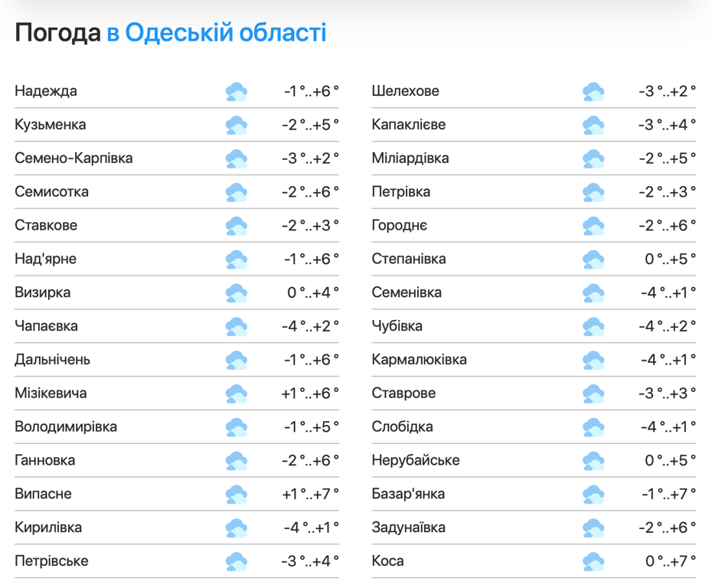Click the cloud icon in Нерубайське row

pyautogui.click(x=593, y=461)
